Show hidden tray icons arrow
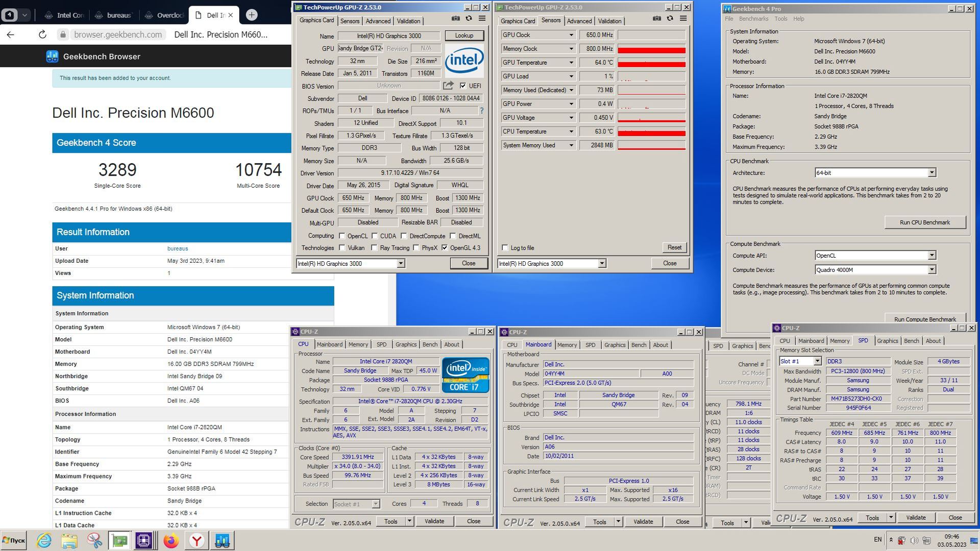 click(891, 540)
